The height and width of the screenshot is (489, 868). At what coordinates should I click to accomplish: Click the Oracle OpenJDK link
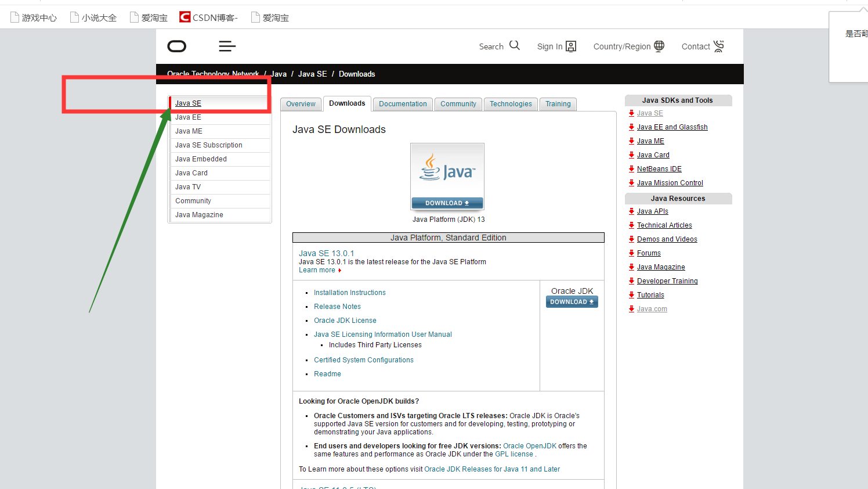tap(529, 445)
